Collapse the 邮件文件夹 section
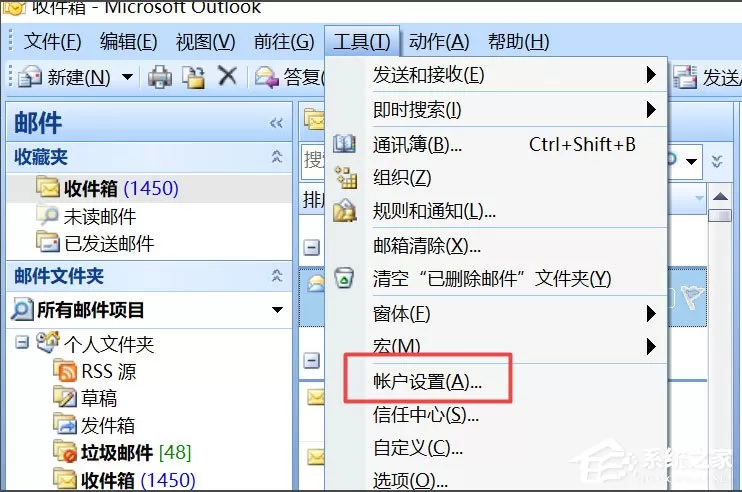Screen dimensions: 742x492 tap(277, 276)
